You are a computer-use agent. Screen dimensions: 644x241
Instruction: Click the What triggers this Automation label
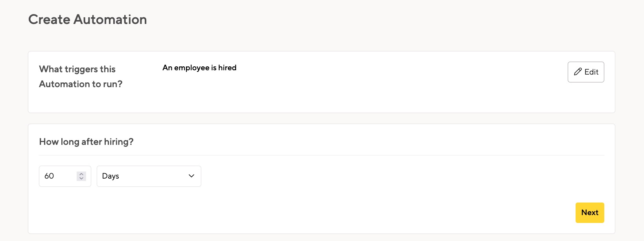pyautogui.click(x=80, y=77)
